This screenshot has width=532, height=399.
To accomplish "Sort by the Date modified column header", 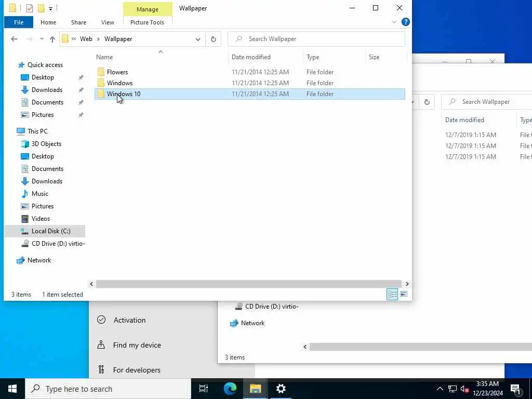I will pos(265,57).
